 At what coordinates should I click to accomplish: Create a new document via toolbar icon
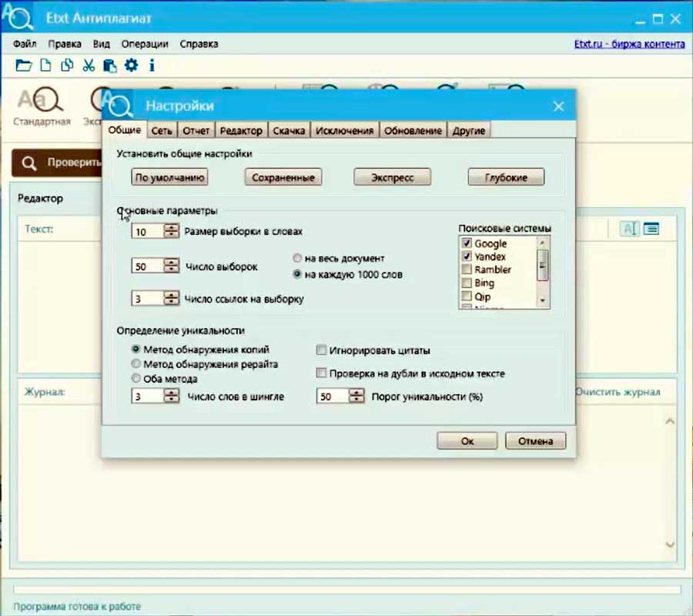[x=45, y=65]
